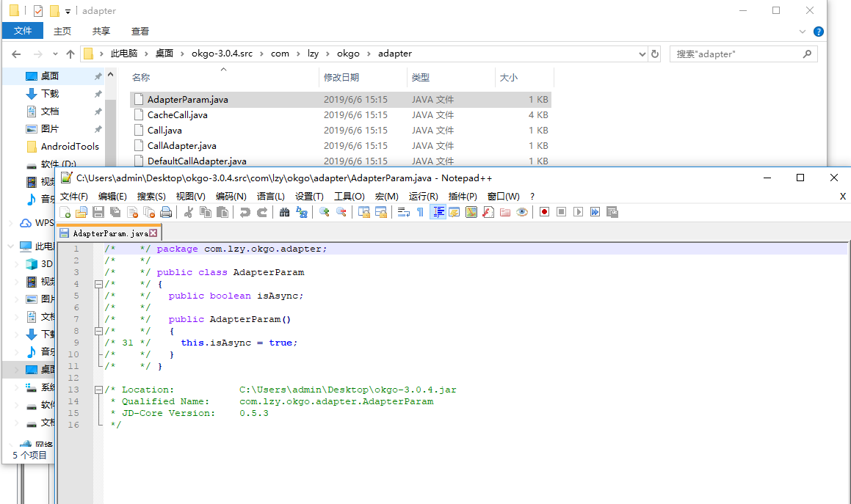
Task: Open the 编码(N) menu
Action: (231, 197)
